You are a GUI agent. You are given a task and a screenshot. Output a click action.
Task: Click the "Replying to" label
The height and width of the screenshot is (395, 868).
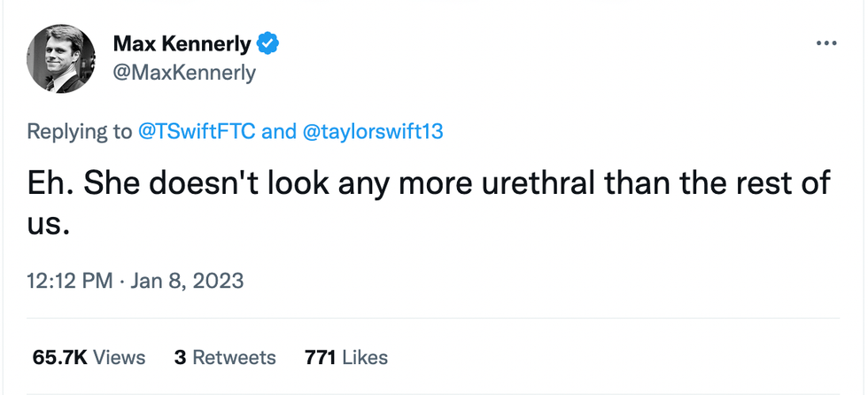pyautogui.click(x=80, y=132)
